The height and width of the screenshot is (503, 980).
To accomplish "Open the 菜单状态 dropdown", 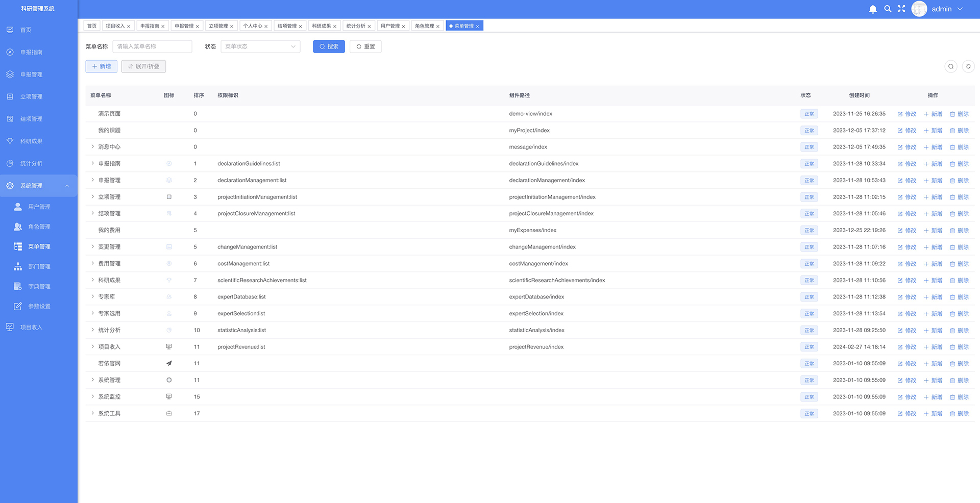I will (260, 46).
